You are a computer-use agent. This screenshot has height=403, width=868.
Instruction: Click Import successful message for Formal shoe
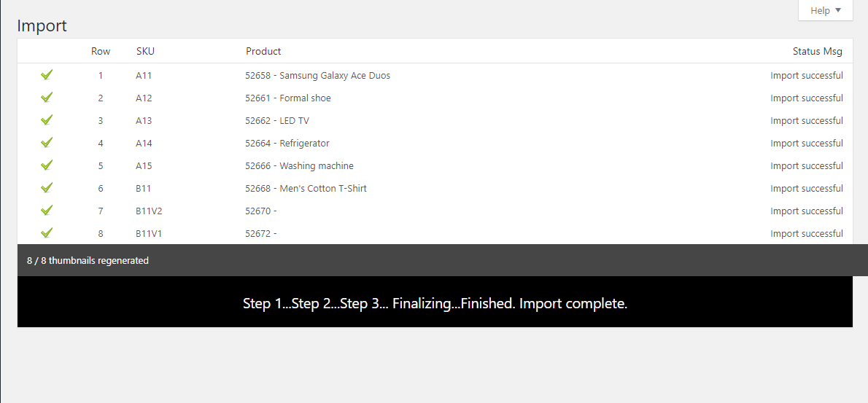[x=807, y=98]
